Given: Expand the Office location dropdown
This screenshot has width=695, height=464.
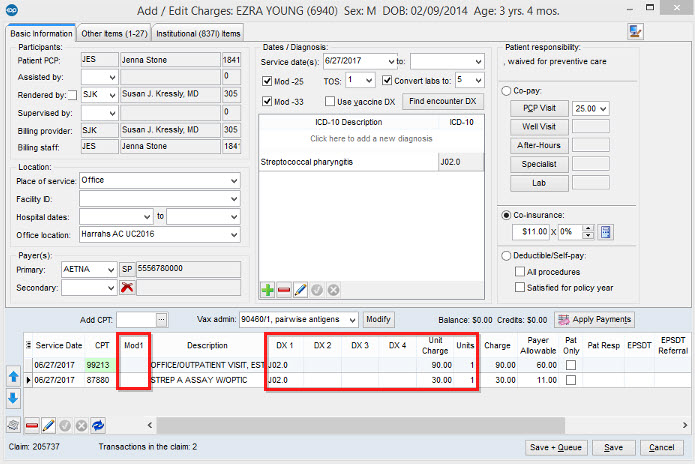Looking at the screenshot, I should pos(234,235).
